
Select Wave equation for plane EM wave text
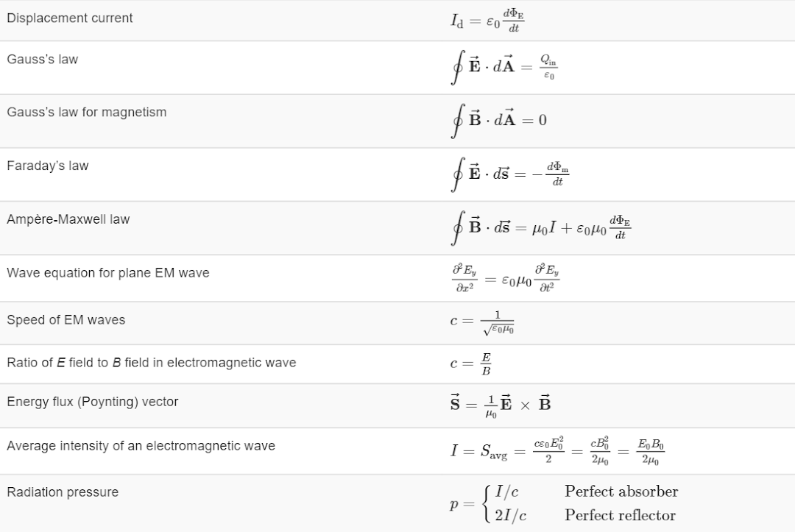108,273
